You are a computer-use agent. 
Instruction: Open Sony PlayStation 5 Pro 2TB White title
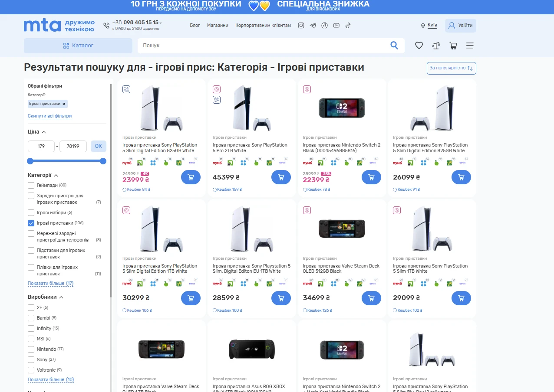(x=250, y=148)
